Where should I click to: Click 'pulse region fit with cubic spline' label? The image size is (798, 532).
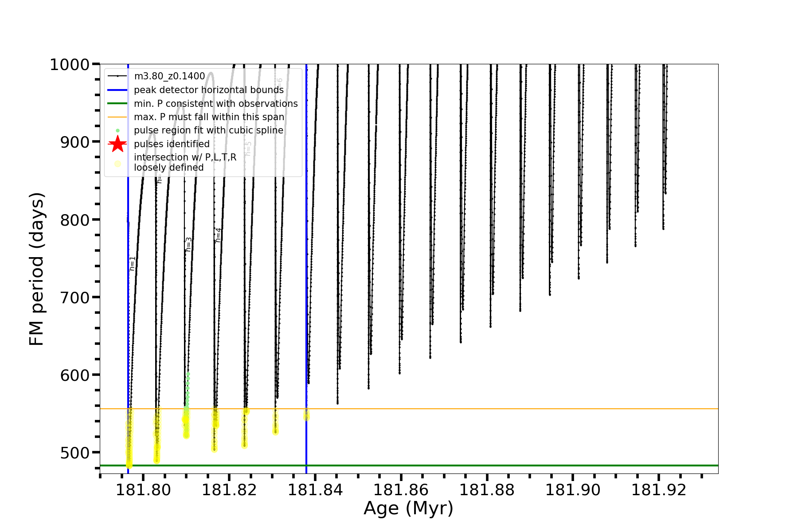coord(208,130)
